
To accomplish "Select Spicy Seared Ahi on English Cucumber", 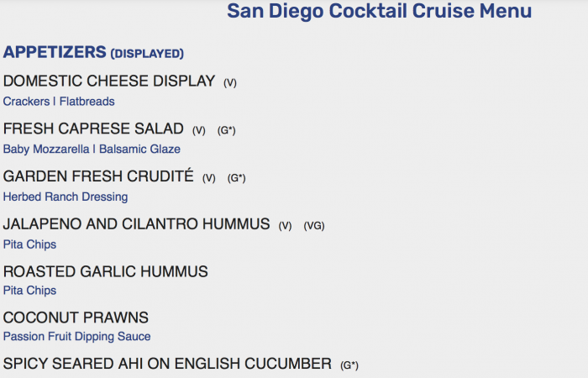I will (167, 364).
